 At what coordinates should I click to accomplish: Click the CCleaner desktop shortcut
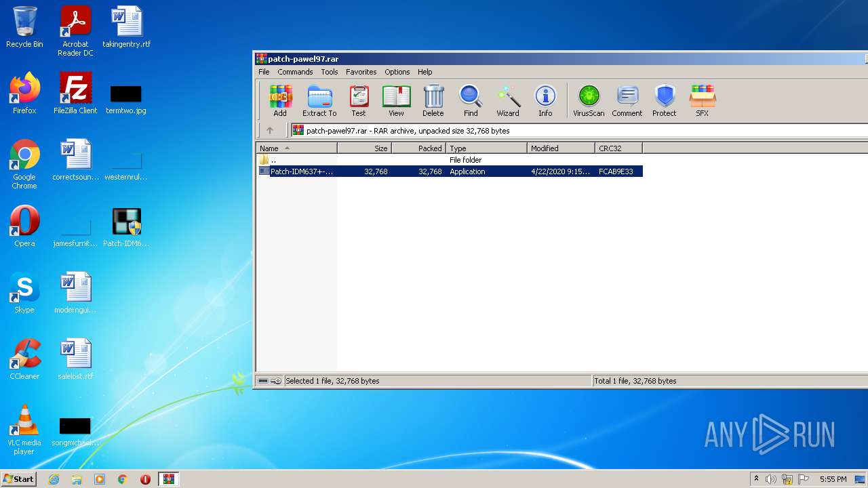click(x=24, y=359)
